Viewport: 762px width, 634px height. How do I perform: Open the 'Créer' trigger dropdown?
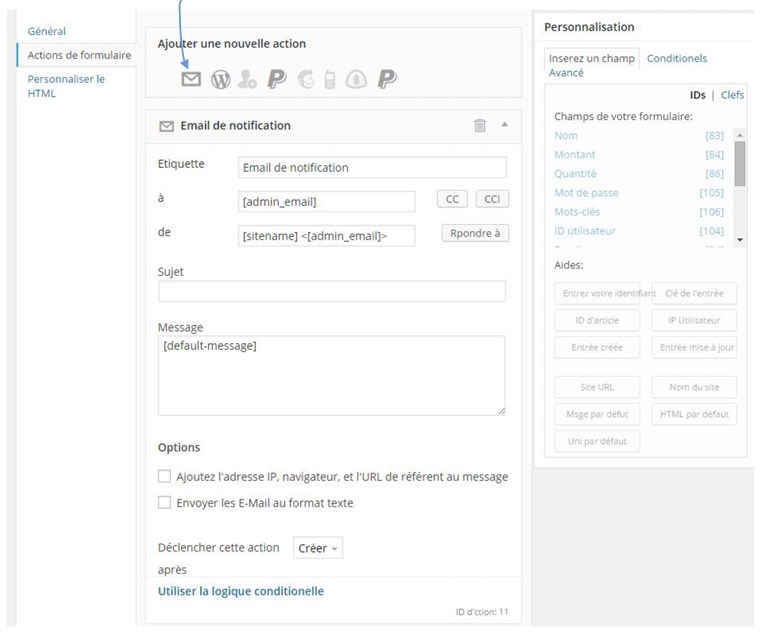point(318,548)
